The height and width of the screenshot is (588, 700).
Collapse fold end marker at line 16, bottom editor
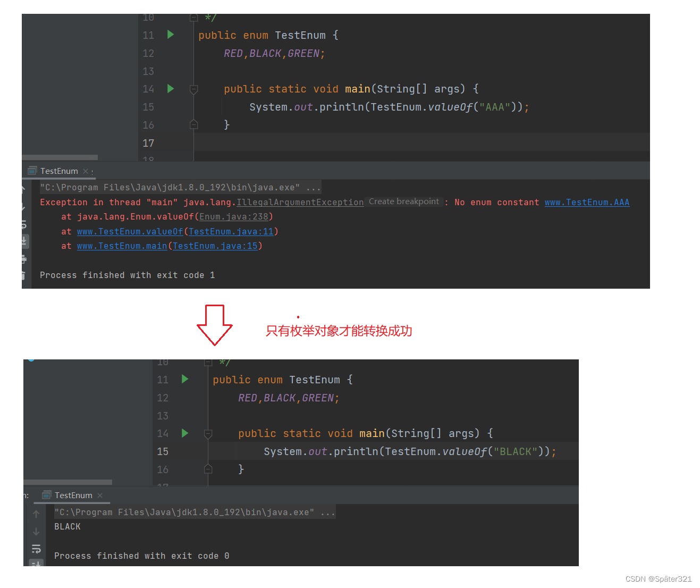[x=208, y=469]
